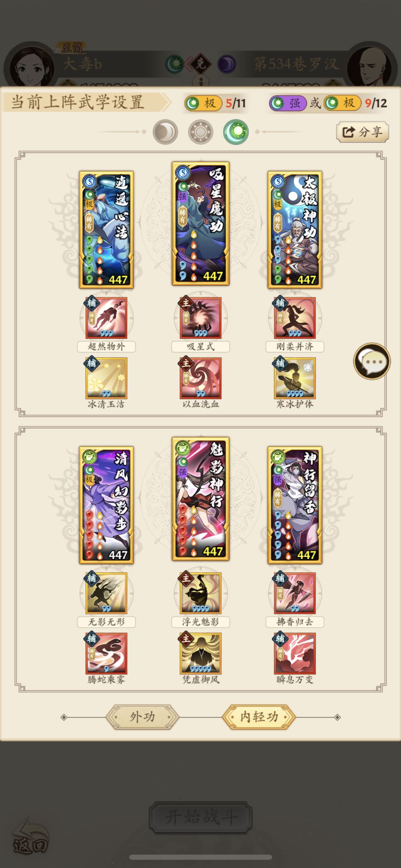
Task: Select the 以血洗血 skill icon
Action: click(x=201, y=378)
